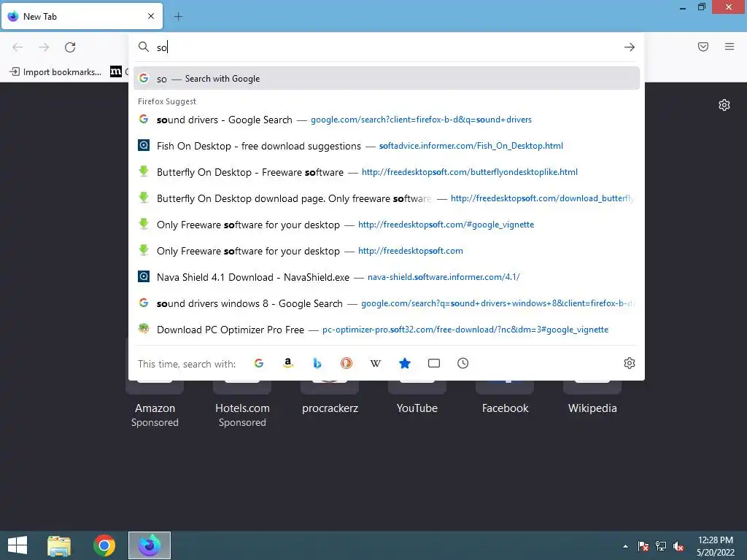Open the Facebook shortcut tile

(x=505, y=407)
